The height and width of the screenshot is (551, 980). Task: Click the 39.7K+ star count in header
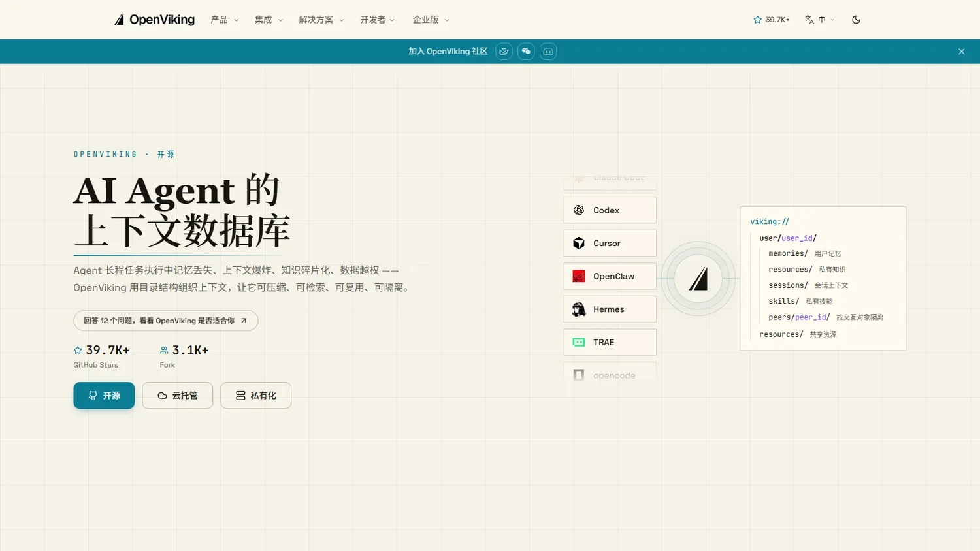tap(777, 20)
